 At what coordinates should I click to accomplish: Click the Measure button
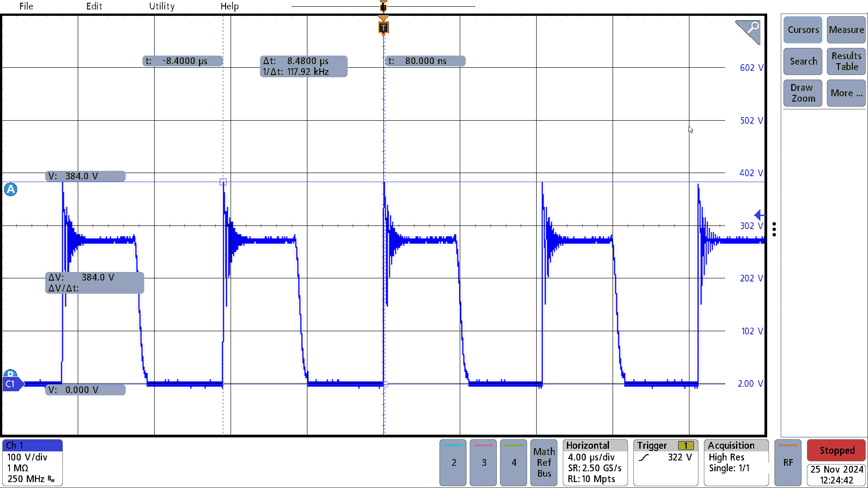pos(846,30)
